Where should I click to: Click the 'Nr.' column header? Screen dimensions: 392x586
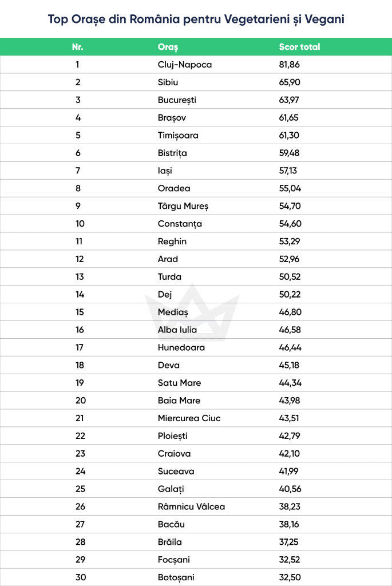tap(78, 47)
